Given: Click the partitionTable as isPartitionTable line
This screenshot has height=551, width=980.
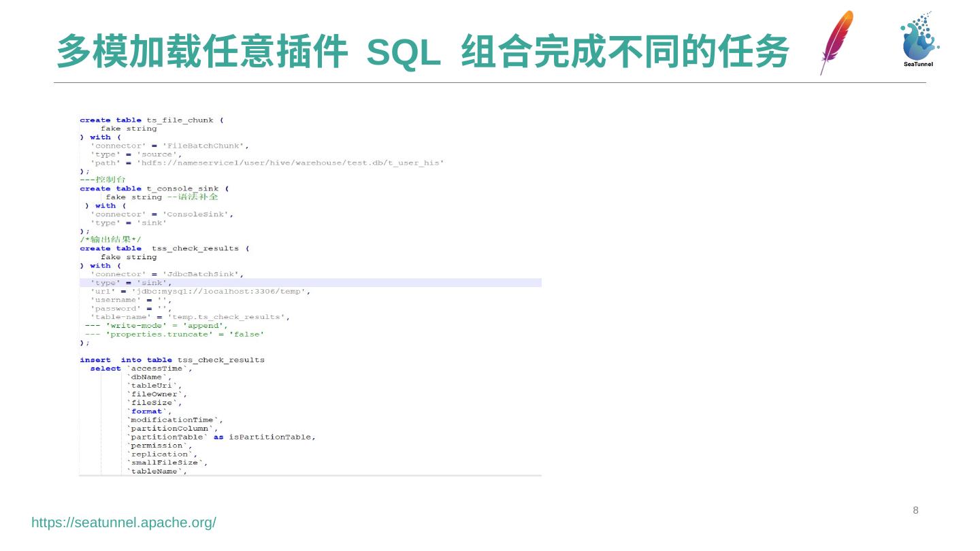Looking at the screenshot, I should click(221, 437).
